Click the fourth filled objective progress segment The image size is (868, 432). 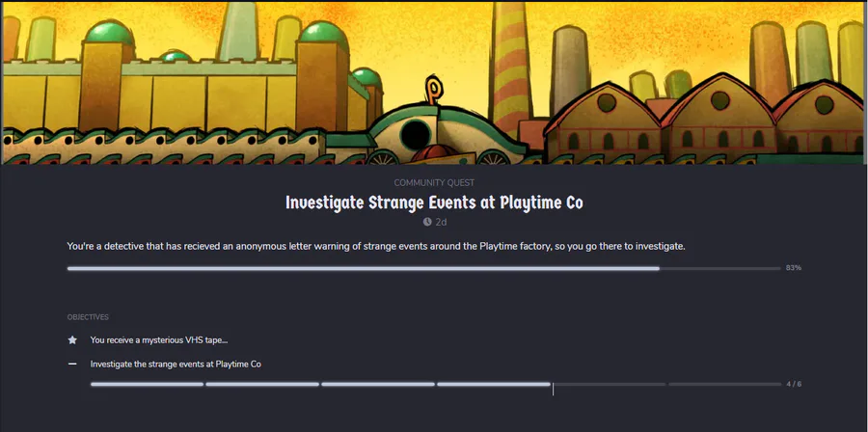coord(493,384)
